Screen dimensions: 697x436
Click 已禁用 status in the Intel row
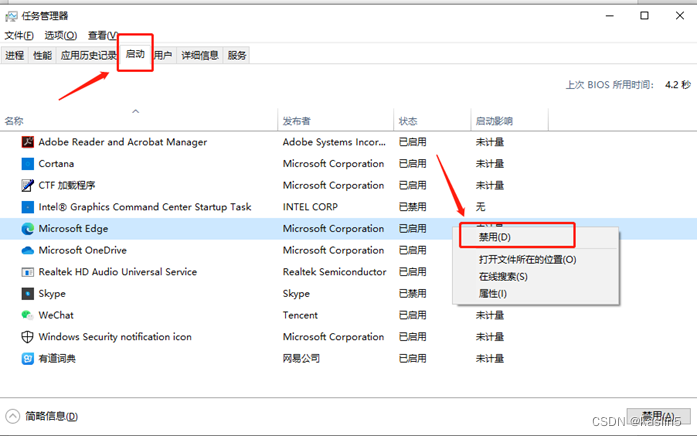pos(413,207)
